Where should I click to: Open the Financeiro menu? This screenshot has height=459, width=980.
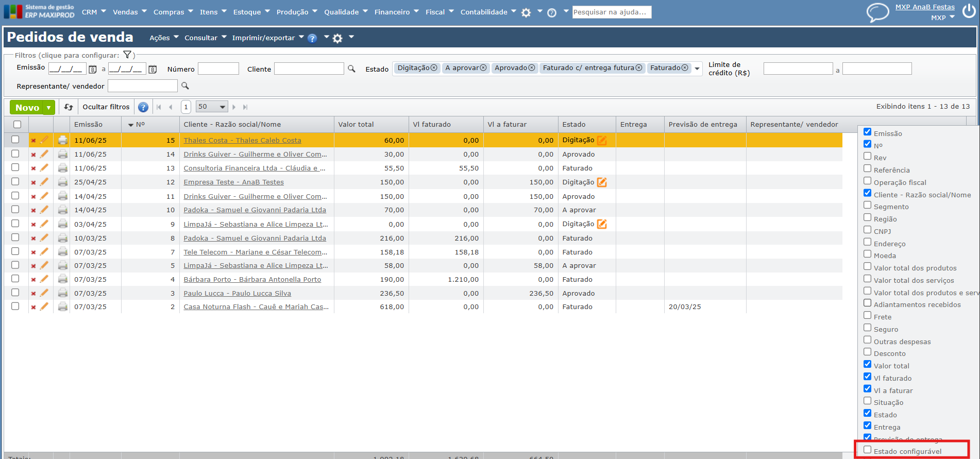[x=396, y=12]
